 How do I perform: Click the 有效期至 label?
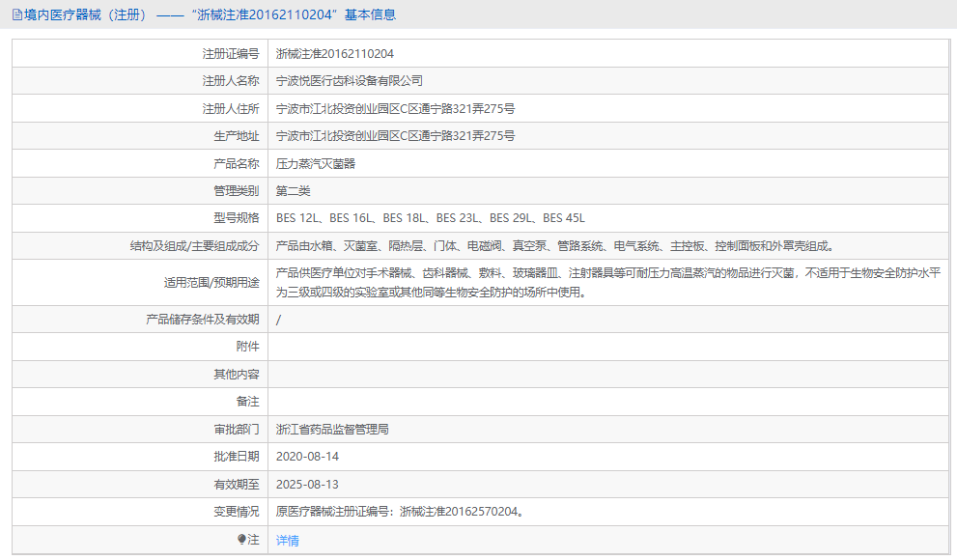coord(237,485)
